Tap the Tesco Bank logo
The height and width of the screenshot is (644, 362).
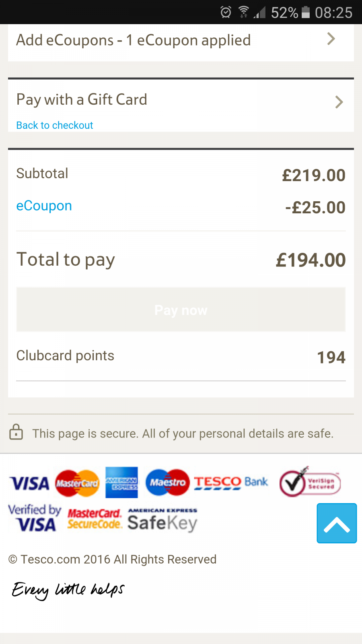tap(231, 482)
